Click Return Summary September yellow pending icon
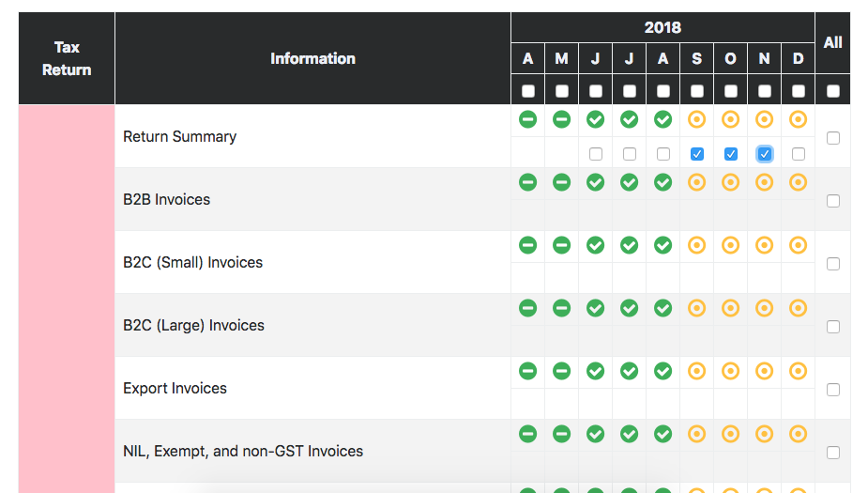This screenshot has width=868, height=493. (x=696, y=119)
